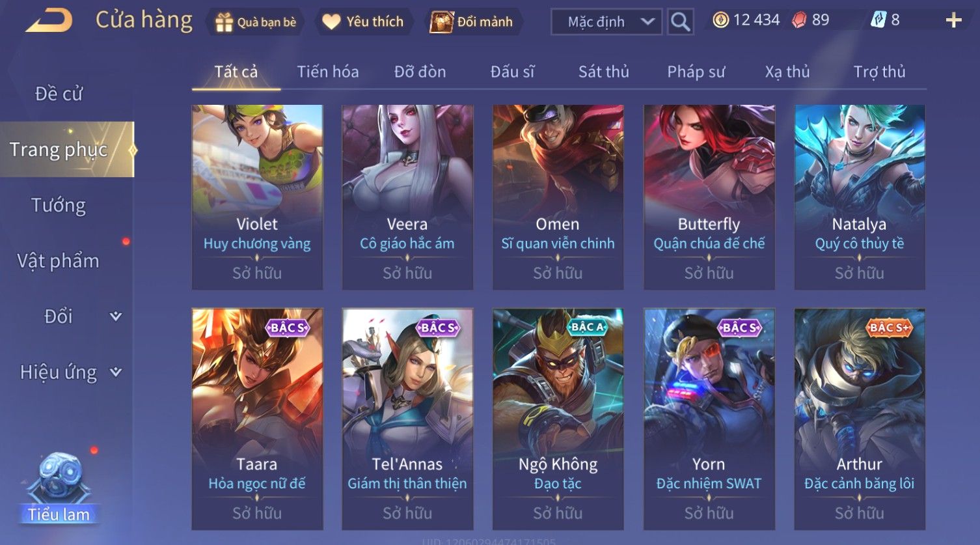Tap the gold coin currency icon

(x=720, y=20)
